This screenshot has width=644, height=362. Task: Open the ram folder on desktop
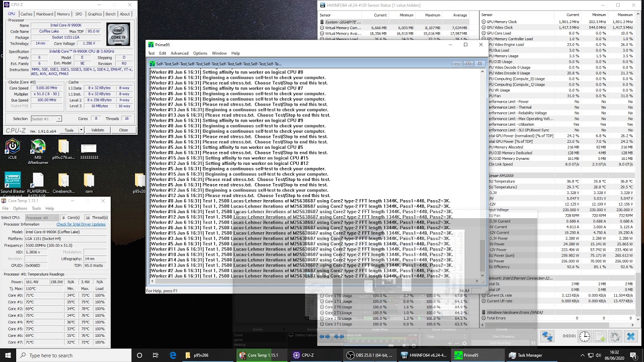[x=89, y=184]
